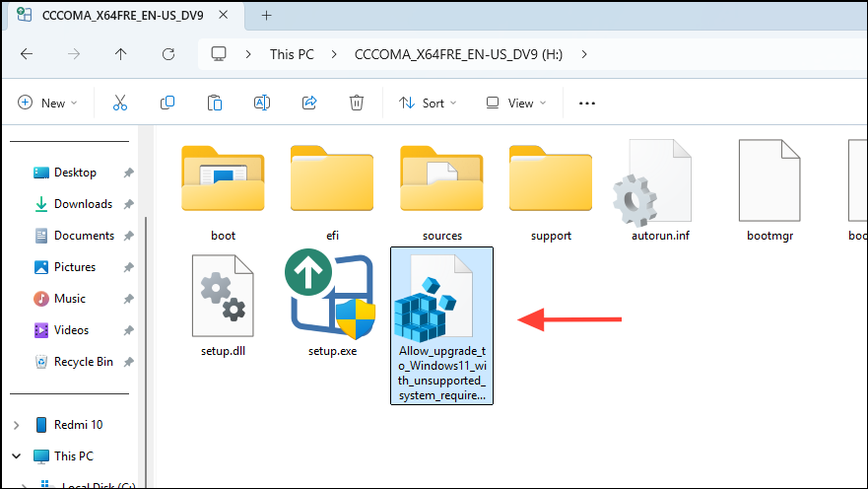The image size is (868, 489).
Task: Open Documents in the sidebar
Action: [x=84, y=236]
